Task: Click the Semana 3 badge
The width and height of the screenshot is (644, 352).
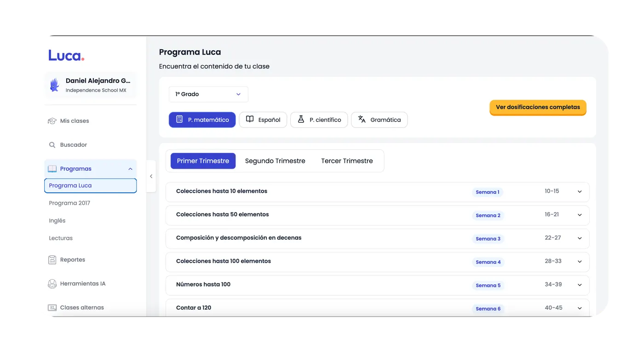Action: click(x=488, y=239)
